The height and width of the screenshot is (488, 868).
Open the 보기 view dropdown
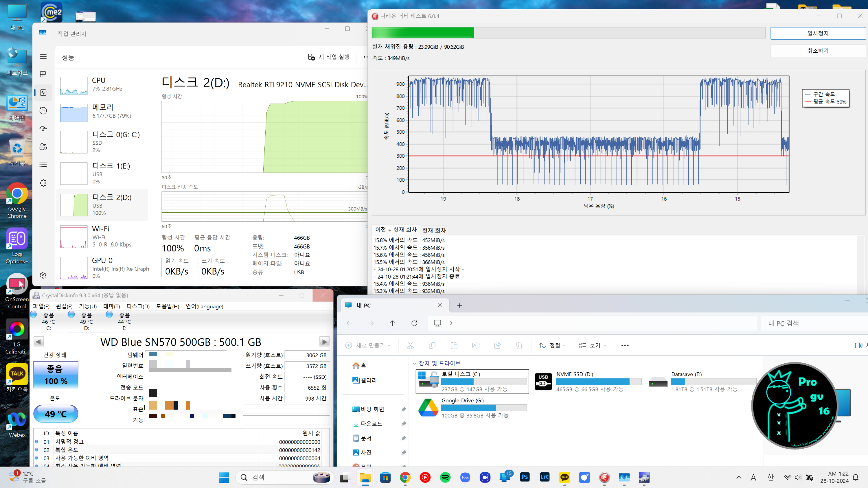point(592,345)
